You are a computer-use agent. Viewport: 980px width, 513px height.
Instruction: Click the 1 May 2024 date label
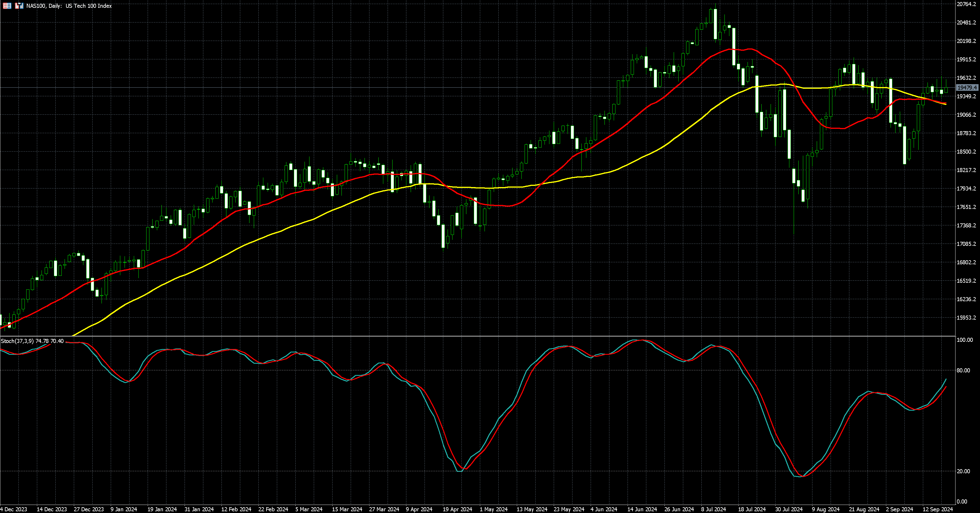pyautogui.click(x=493, y=509)
